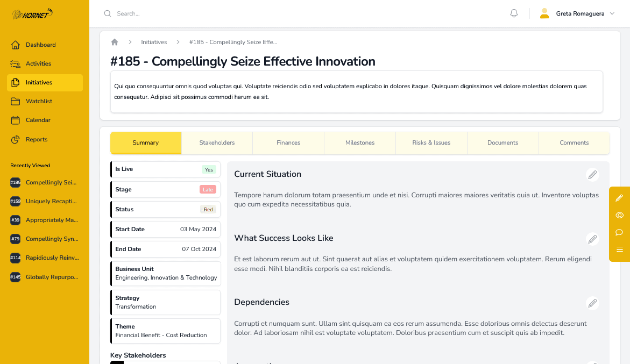Image resolution: width=630 pixels, height=364 pixels.
Task: Click the notification bell icon
Action: [x=514, y=13]
